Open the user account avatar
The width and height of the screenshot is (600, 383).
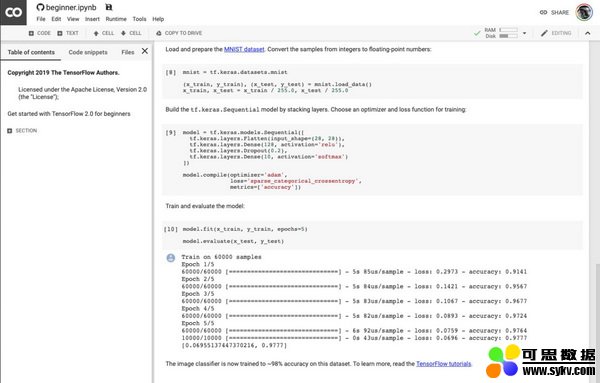point(584,12)
